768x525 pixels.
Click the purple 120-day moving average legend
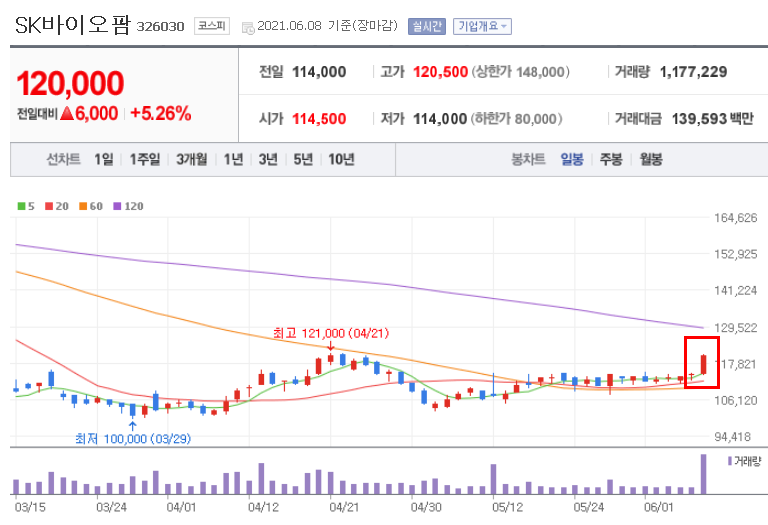coord(128,206)
